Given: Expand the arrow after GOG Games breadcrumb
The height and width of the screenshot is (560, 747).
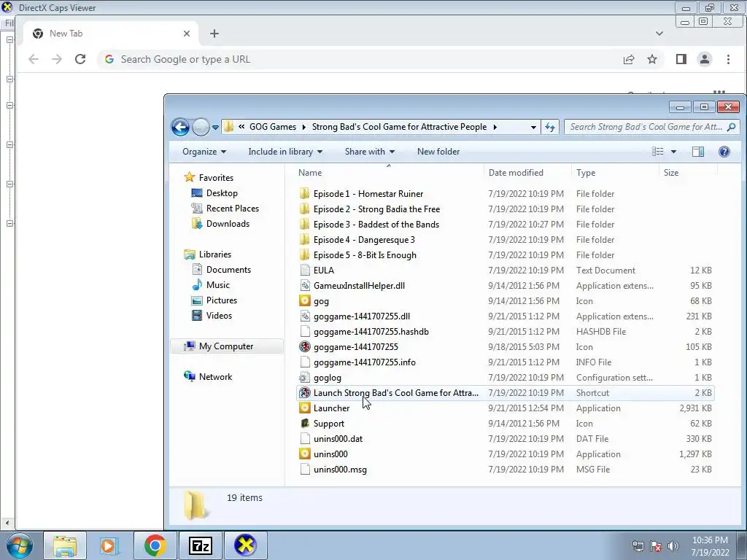Looking at the screenshot, I should click(x=304, y=127).
